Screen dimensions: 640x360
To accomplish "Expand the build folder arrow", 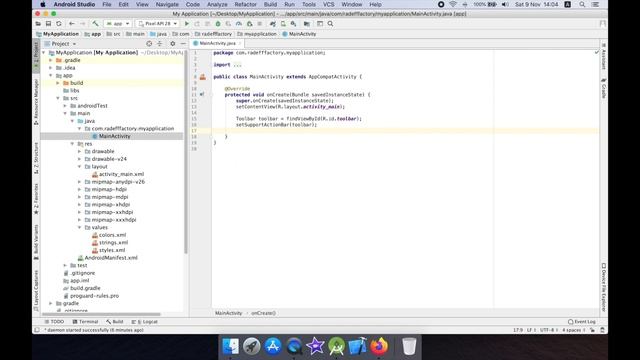I will [x=58, y=83].
